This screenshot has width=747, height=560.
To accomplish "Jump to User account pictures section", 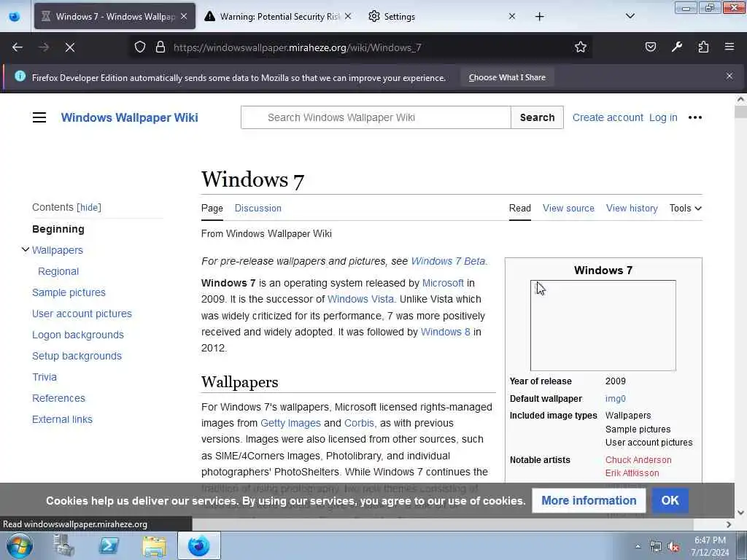I will tap(82, 314).
